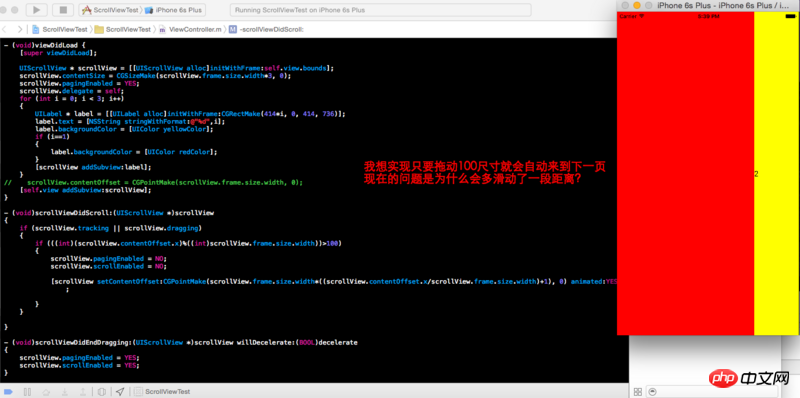This screenshot has height=398, width=800.
Task: Pause program execution in debug bar
Action: click(x=27, y=391)
